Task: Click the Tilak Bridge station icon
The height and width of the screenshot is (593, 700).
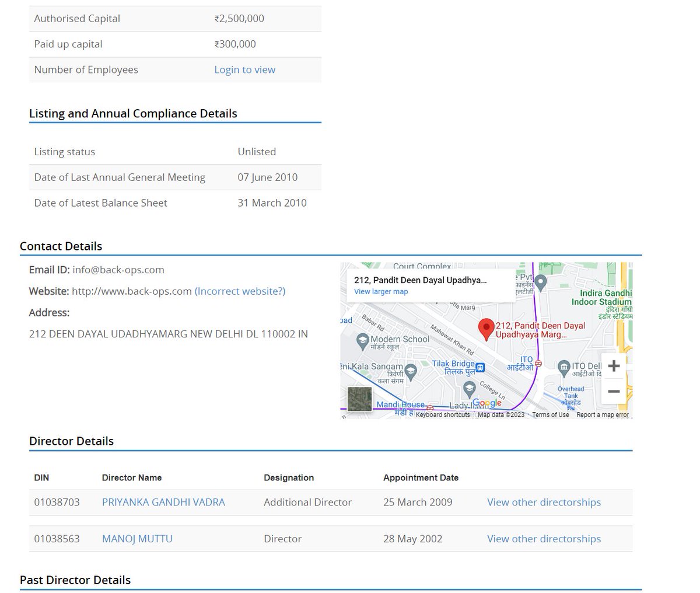Action: (x=480, y=367)
